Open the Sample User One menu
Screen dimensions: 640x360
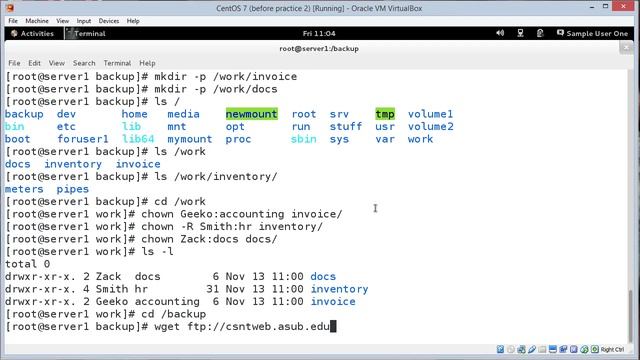tap(592, 33)
